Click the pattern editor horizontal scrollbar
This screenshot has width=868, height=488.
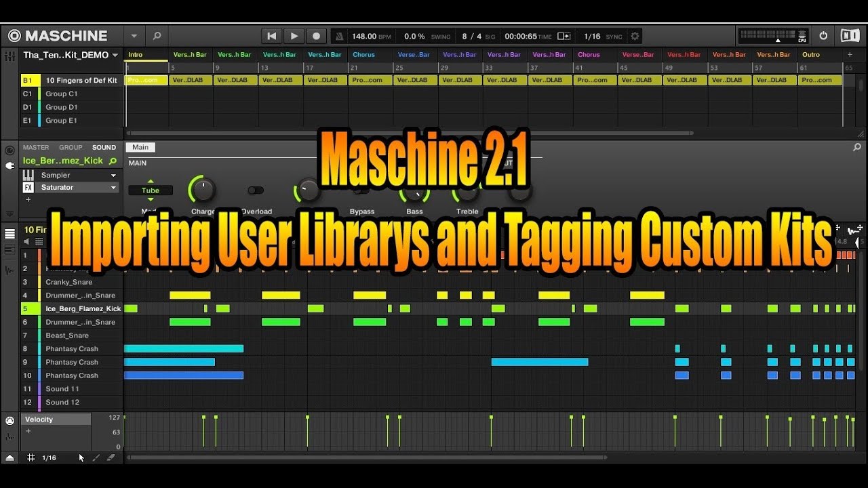(x=367, y=457)
